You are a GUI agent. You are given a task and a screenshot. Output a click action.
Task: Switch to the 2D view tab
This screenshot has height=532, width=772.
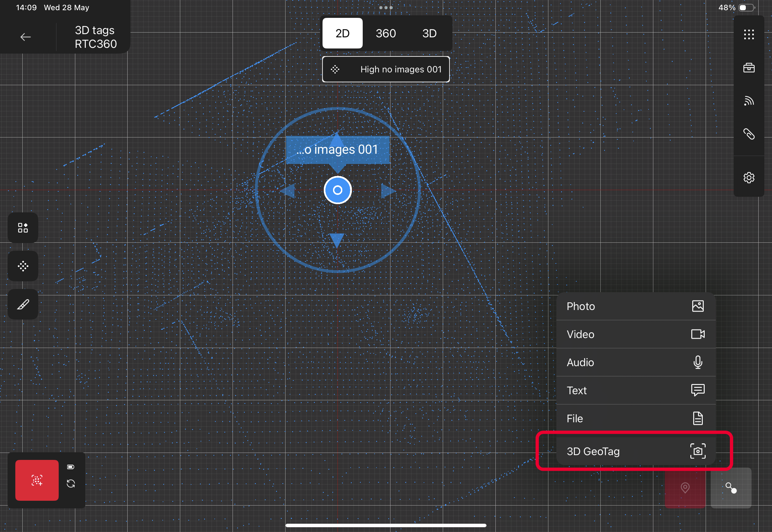[x=342, y=33]
